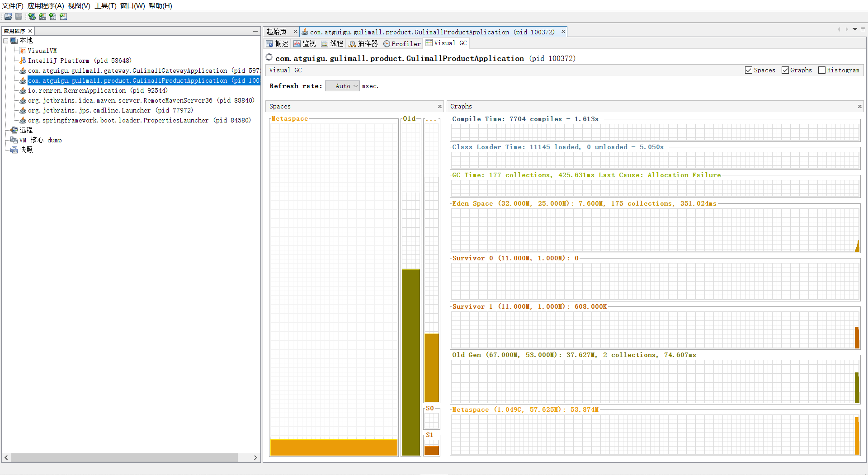Click the 本地 computer icon in tree
868x475 pixels.
coord(14,41)
